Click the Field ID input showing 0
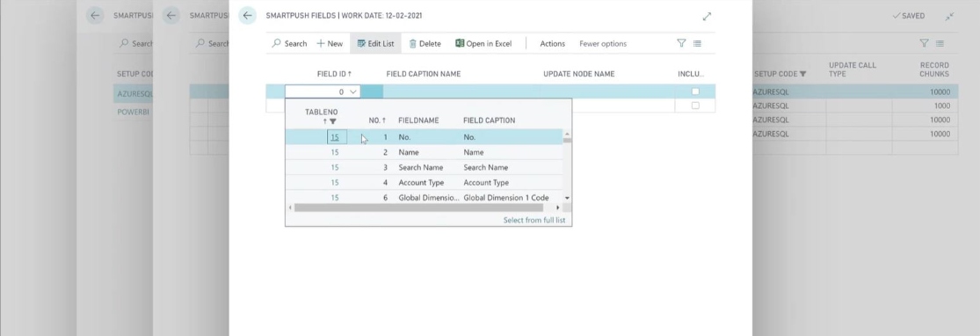The image size is (980, 336). click(316, 92)
